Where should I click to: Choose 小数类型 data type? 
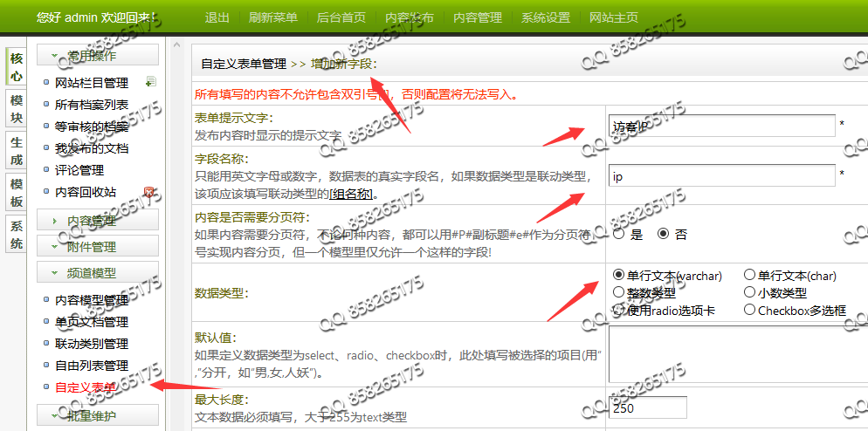(749, 291)
